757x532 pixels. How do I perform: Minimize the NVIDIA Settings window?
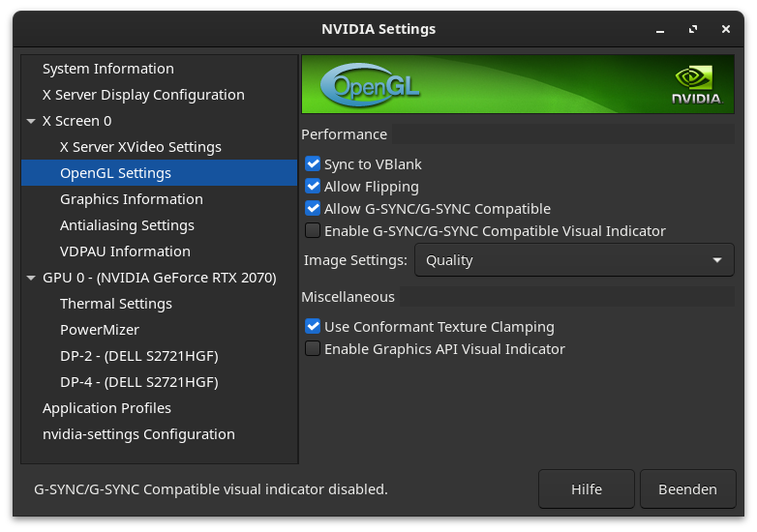click(x=661, y=29)
